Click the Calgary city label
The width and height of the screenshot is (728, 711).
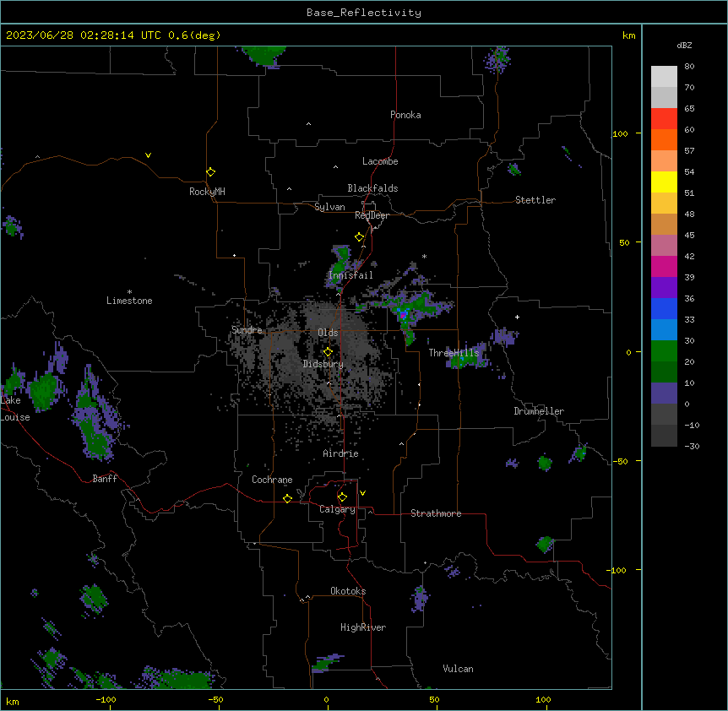337,509
